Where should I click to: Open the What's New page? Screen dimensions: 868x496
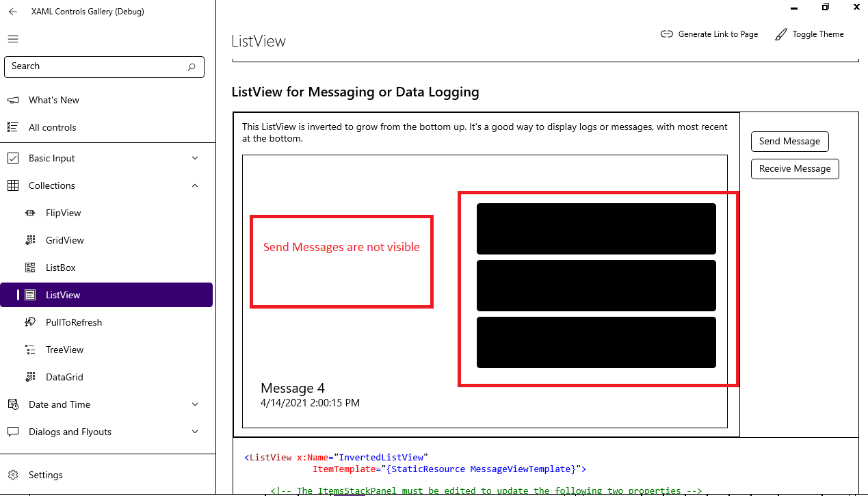107,100
